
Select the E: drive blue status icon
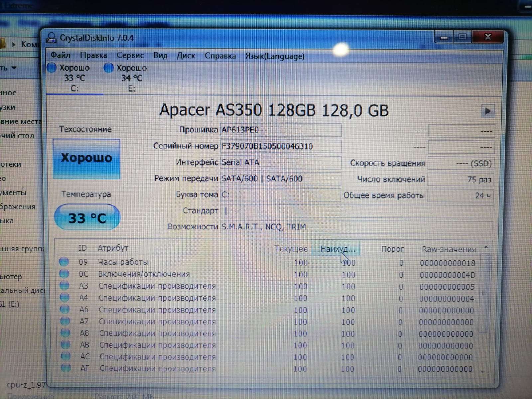pos(108,68)
